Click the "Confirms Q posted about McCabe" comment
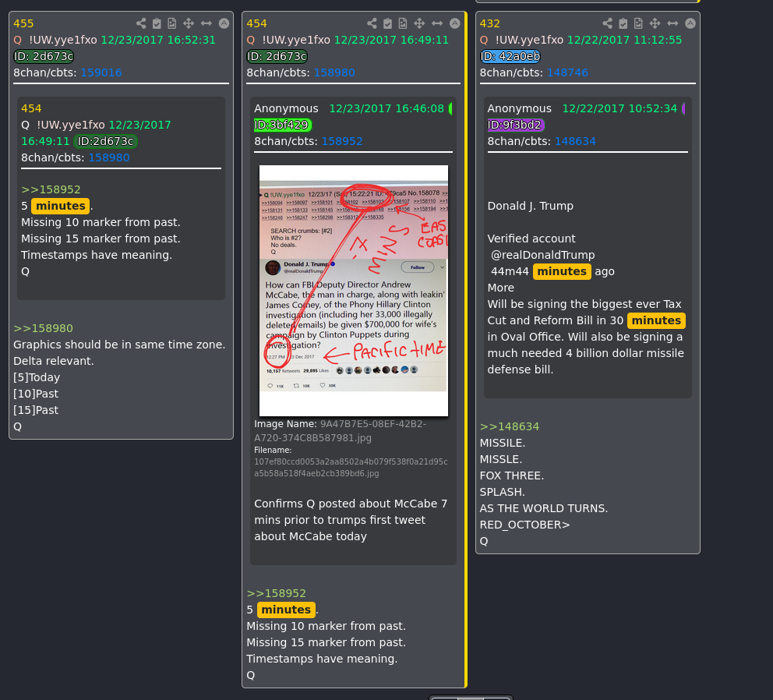The height and width of the screenshot is (700, 773). (x=351, y=520)
